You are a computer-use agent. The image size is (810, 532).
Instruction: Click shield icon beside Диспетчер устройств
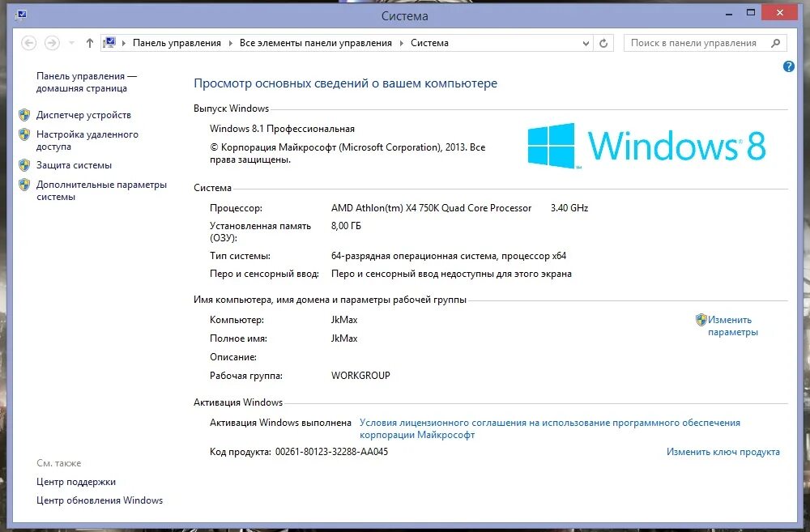tap(24, 115)
